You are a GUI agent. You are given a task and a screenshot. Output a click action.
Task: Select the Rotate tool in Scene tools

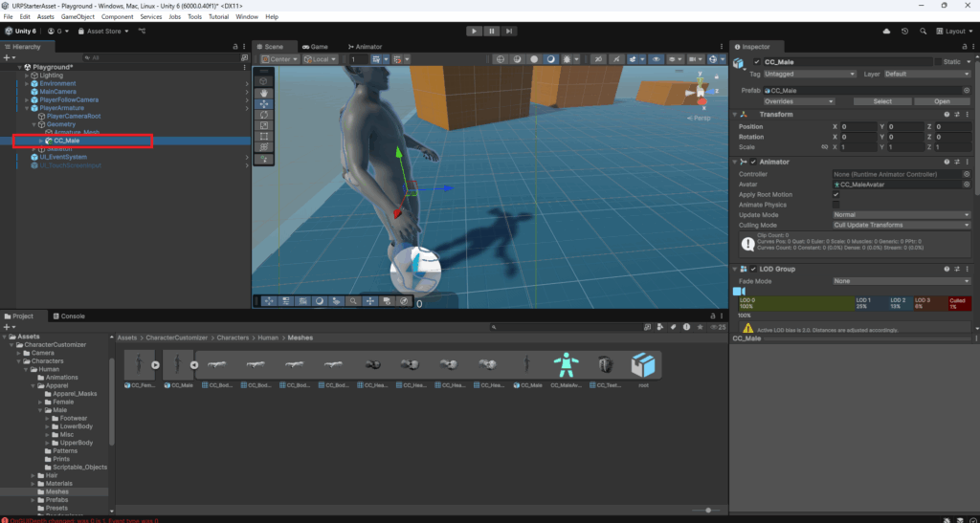pyautogui.click(x=264, y=115)
